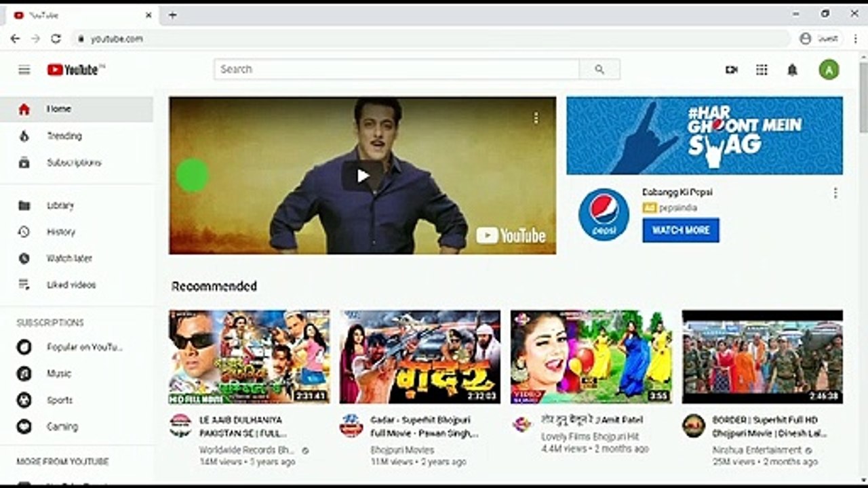Open Worldwide Records channel name
This screenshot has width=868, height=488.
pyautogui.click(x=247, y=450)
